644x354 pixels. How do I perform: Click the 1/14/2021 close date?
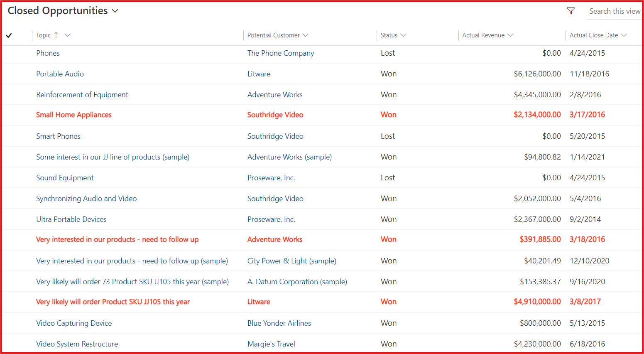pos(587,157)
